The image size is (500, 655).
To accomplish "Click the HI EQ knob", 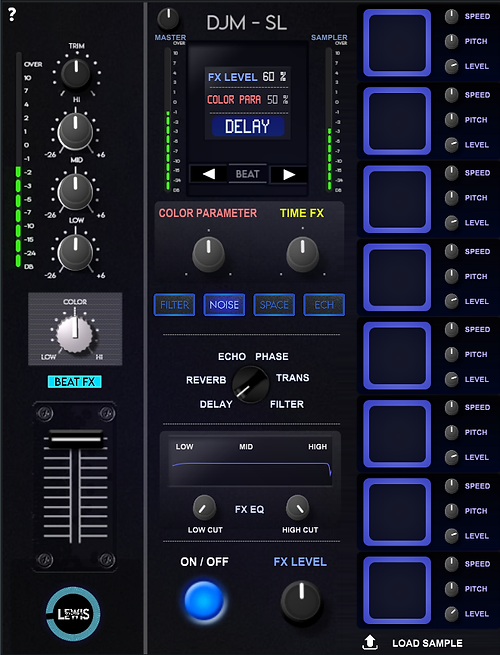I will 75,131.
